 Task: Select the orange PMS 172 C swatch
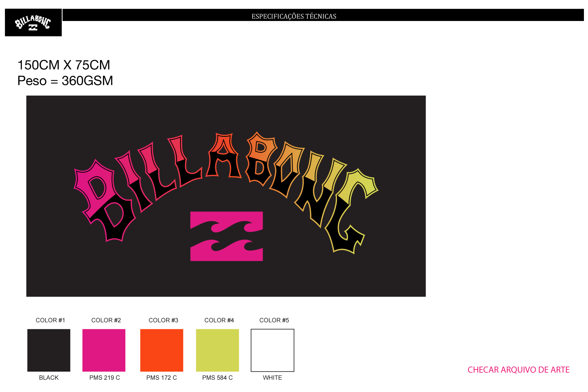pos(162,350)
